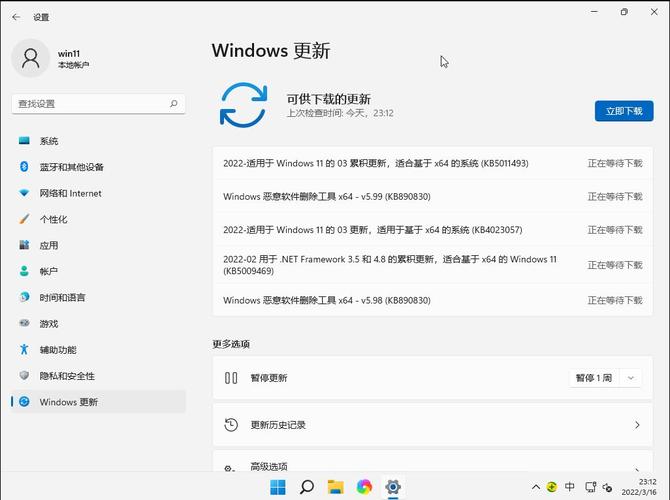
Task: Select 隐私和安全性 in sidebar
Action: tap(98, 376)
